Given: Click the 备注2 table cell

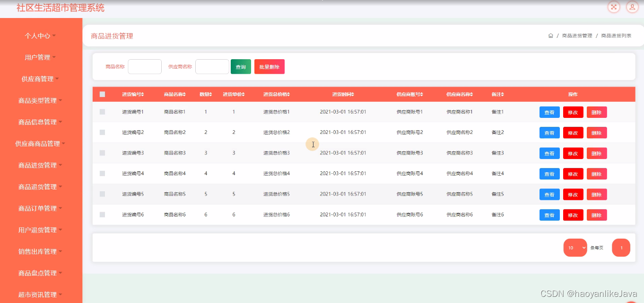Looking at the screenshot, I should point(498,133).
